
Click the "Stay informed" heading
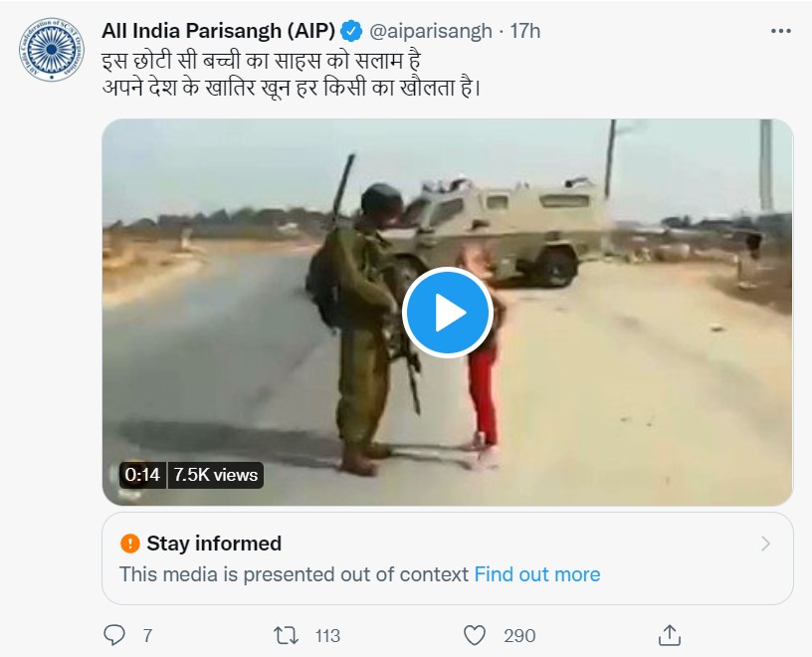(x=214, y=544)
